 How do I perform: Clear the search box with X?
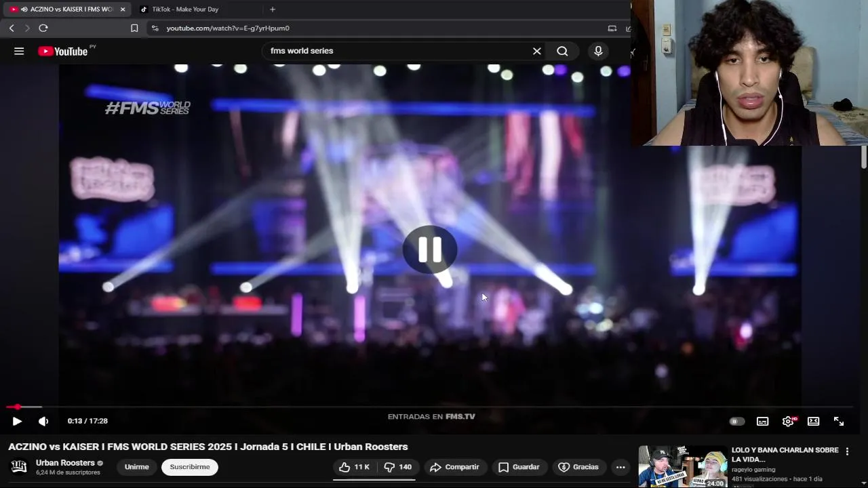click(x=537, y=51)
